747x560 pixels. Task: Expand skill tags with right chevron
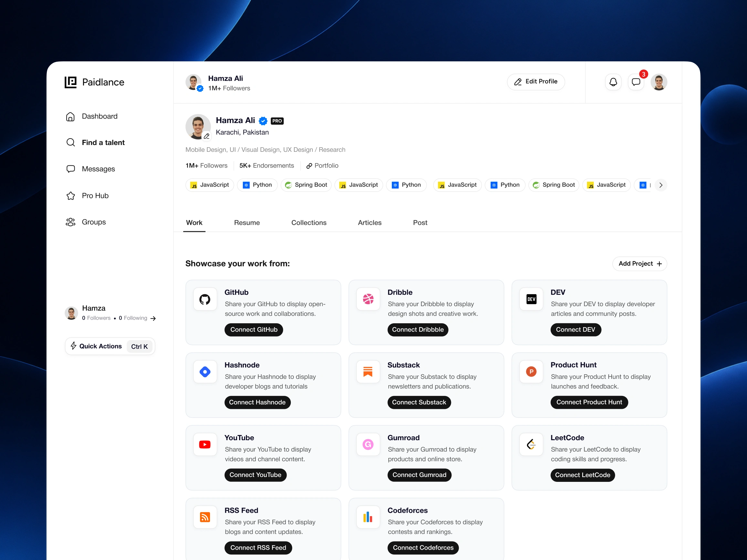pos(660,185)
